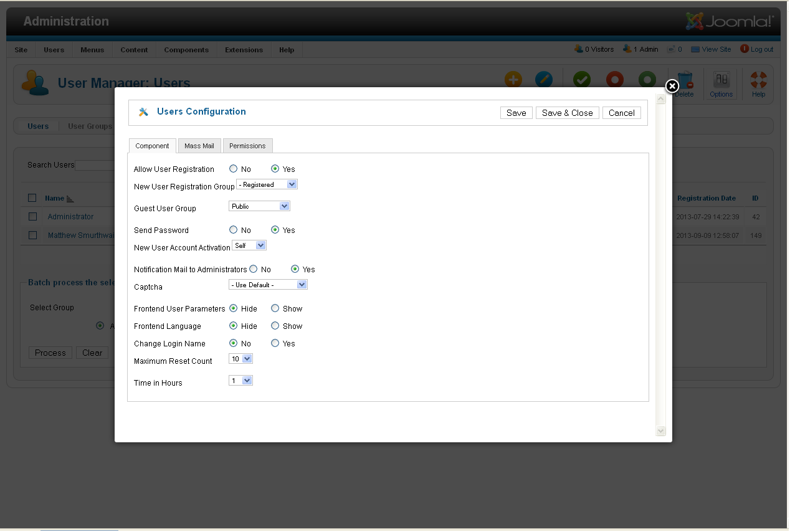Click the messages envelope icon
This screenshot has height=532, width=790.
click(x=671, y=49)
